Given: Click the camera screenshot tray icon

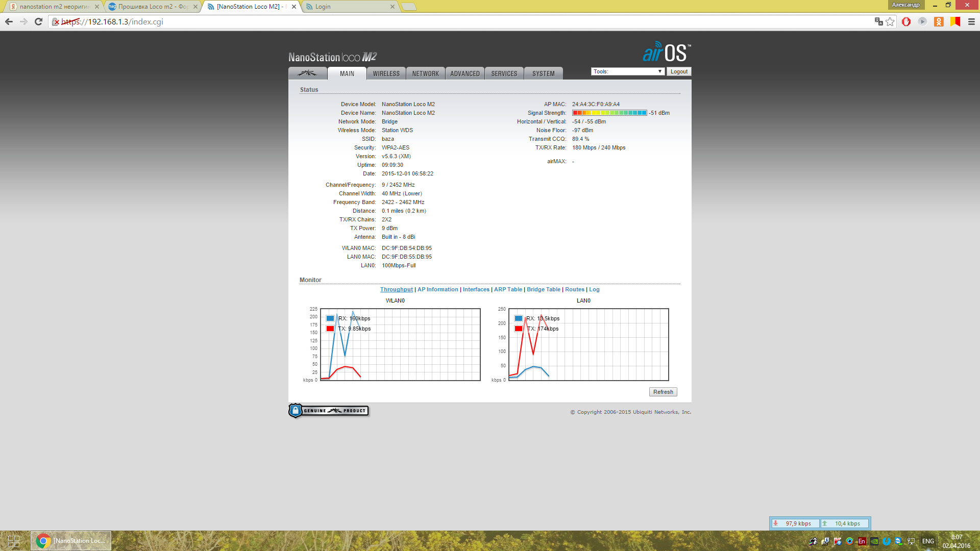Looking at the screenshot, I should 813,541.
